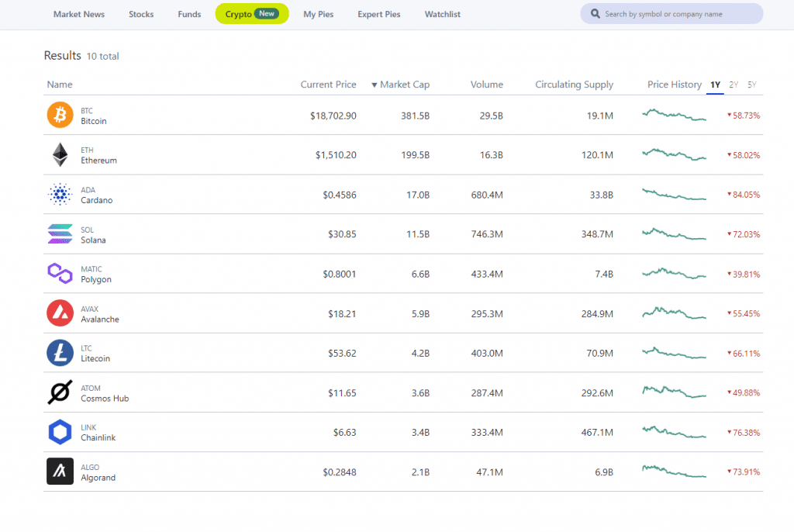Sort by Circulating Supply column header
Viewport: 794px width, 532px height.
point(575,85)
